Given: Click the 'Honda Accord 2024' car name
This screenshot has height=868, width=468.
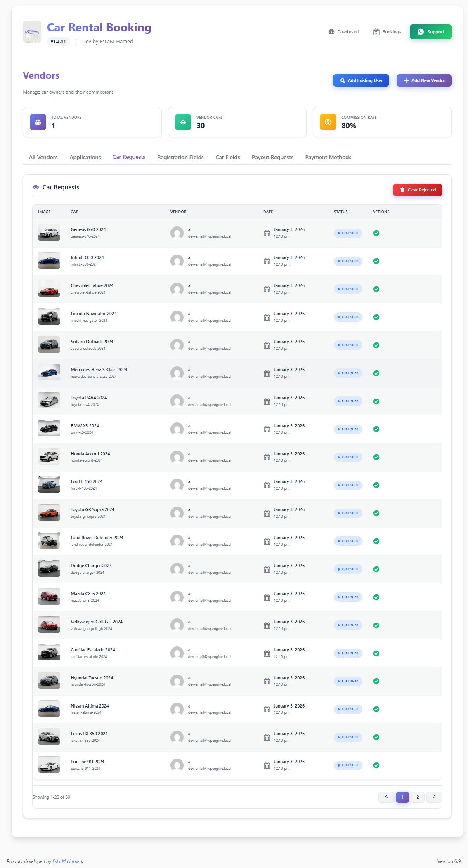Looking at the screenshot, I should 90,454.
